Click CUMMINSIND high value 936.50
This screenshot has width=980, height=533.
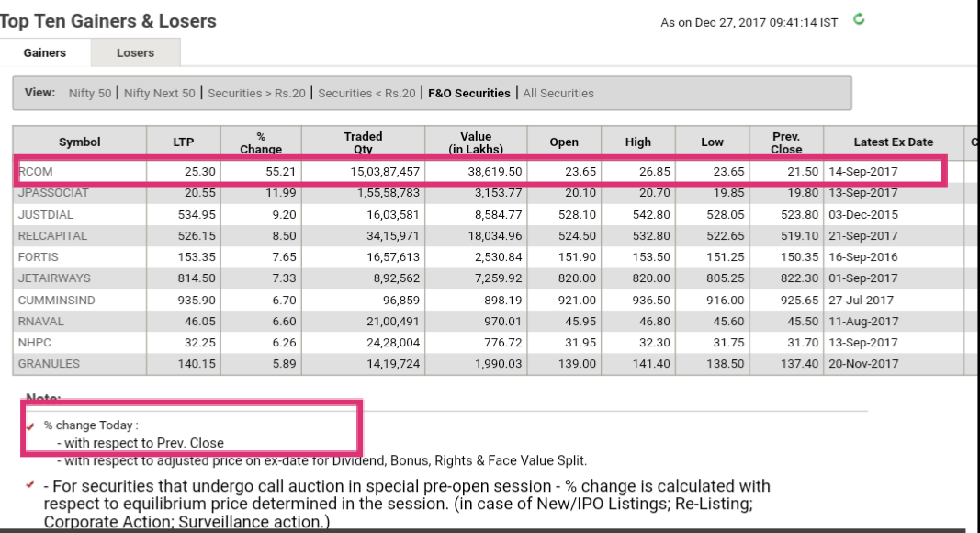click(x=651, y=301)
